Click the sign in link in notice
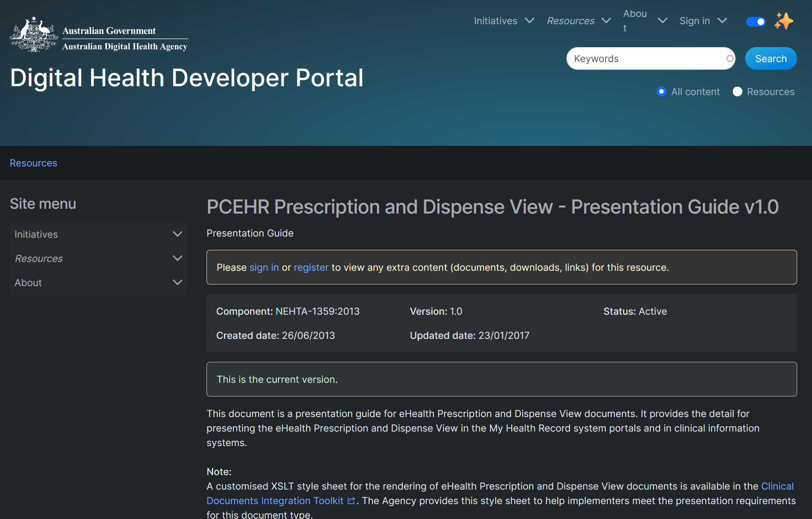 tap(264, 267)
